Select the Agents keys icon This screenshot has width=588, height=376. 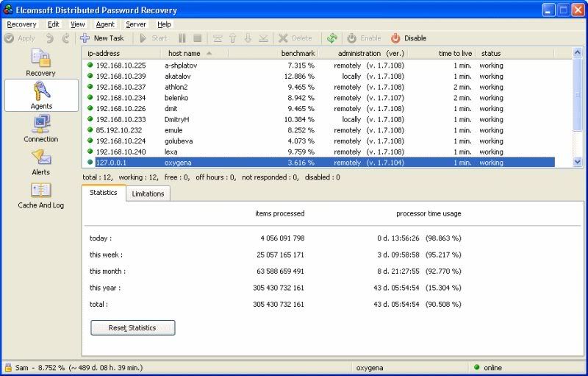click(41, 94)
